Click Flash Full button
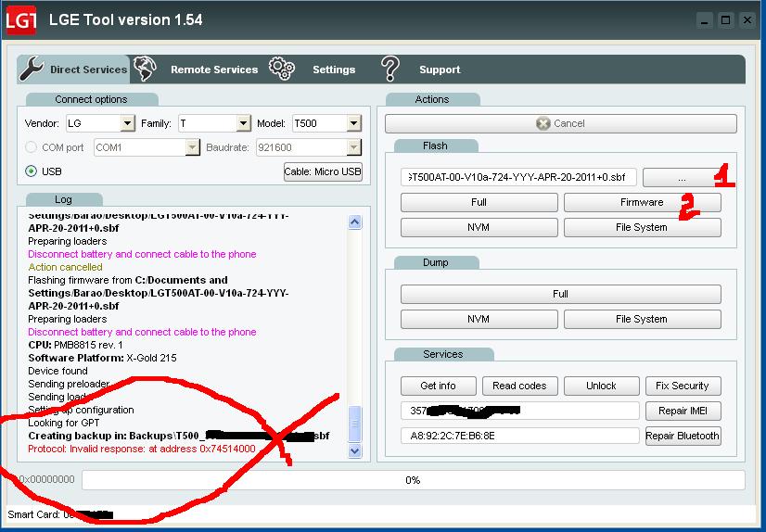Viewport: 766px width, 532px height. click(479, 203)
